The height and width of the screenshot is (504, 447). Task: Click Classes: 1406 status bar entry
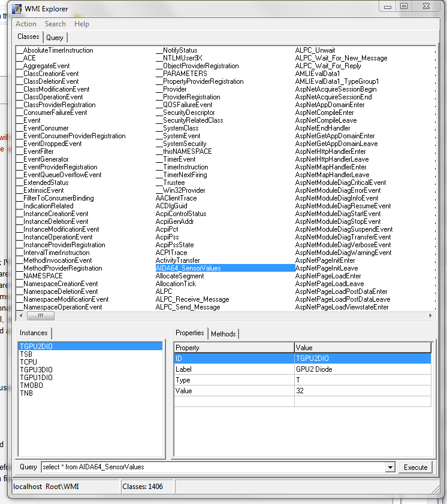pyautogui.click(x=143, y=487)
